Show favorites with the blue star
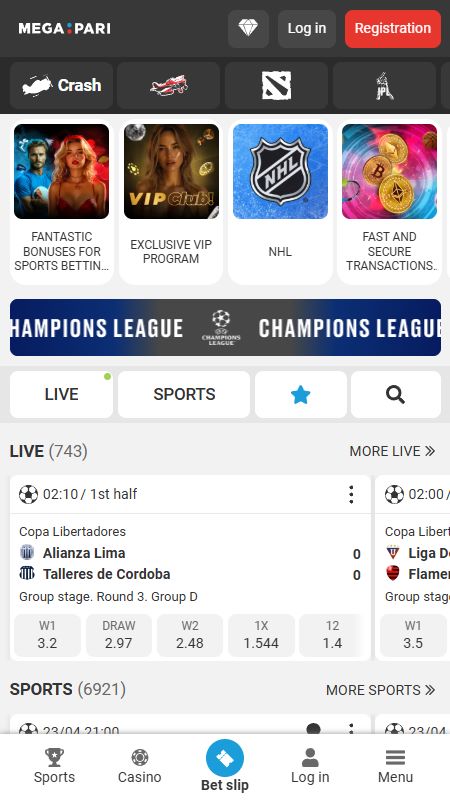 301,394
